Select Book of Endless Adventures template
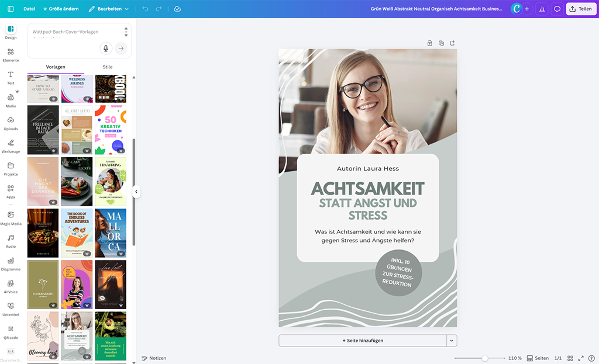 click(77, 233)
